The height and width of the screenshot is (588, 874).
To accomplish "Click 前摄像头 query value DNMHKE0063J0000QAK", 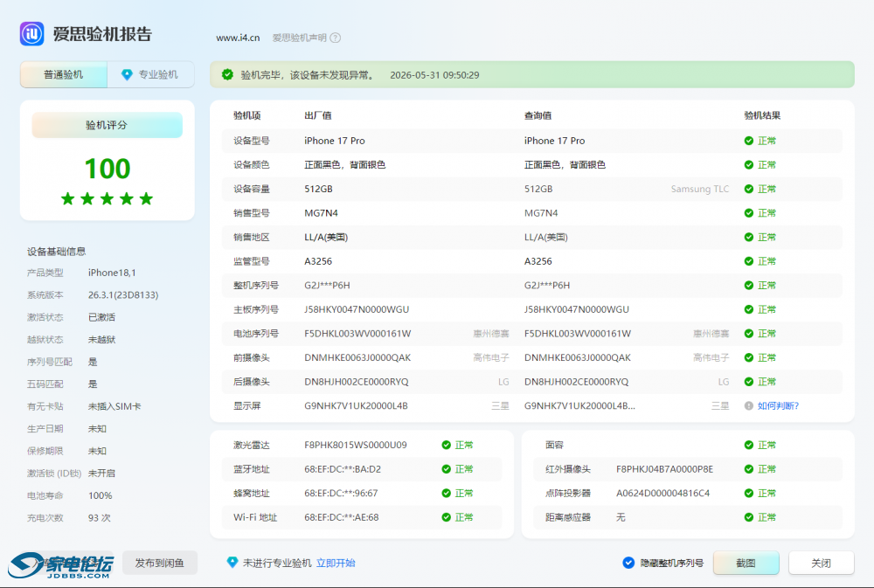I will click(578, 358).
